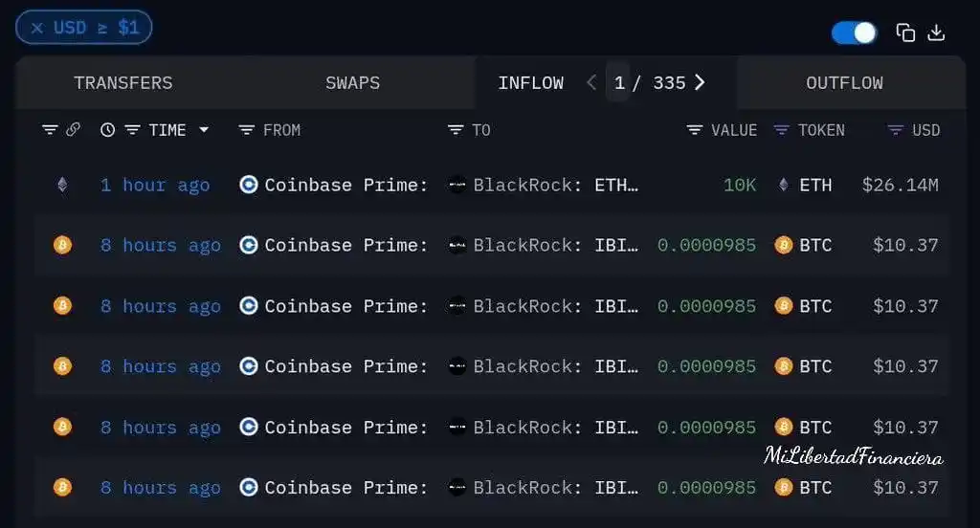Click the Ethereum chain icon in first row
The height and width of the screenshot is (528, 980).
tap(62, 185)
